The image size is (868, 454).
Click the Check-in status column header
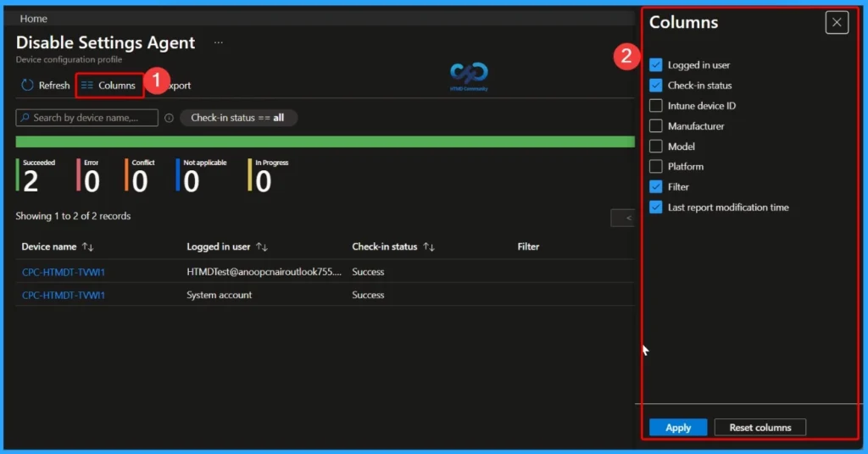[x=384, y=246]
